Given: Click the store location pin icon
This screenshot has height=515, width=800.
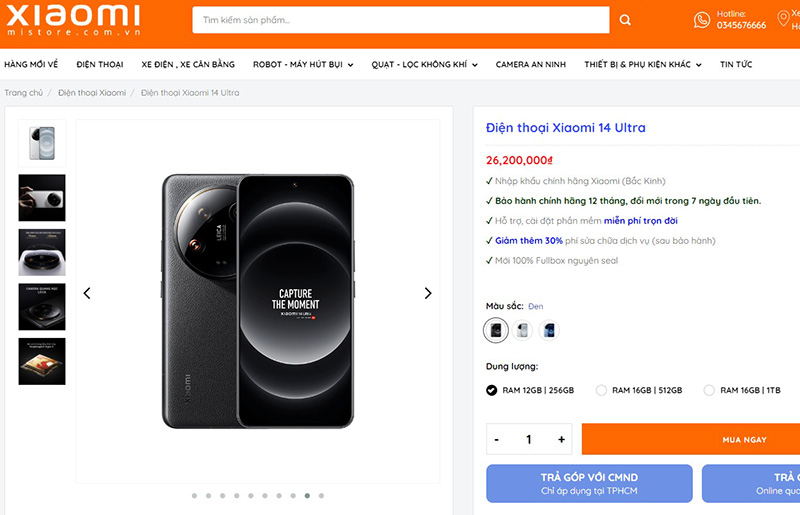Looking at the screenshot, I should (x=783, y=19).
